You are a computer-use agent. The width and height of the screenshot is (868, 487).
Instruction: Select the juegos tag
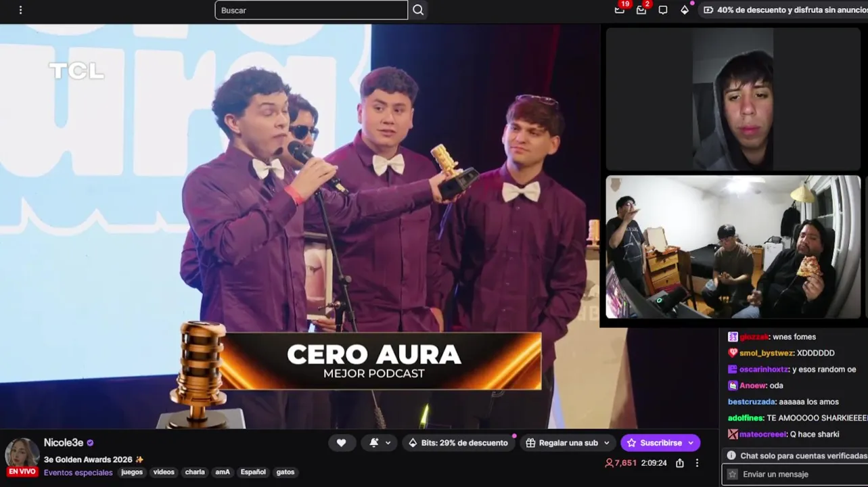[x=132, y=472]
